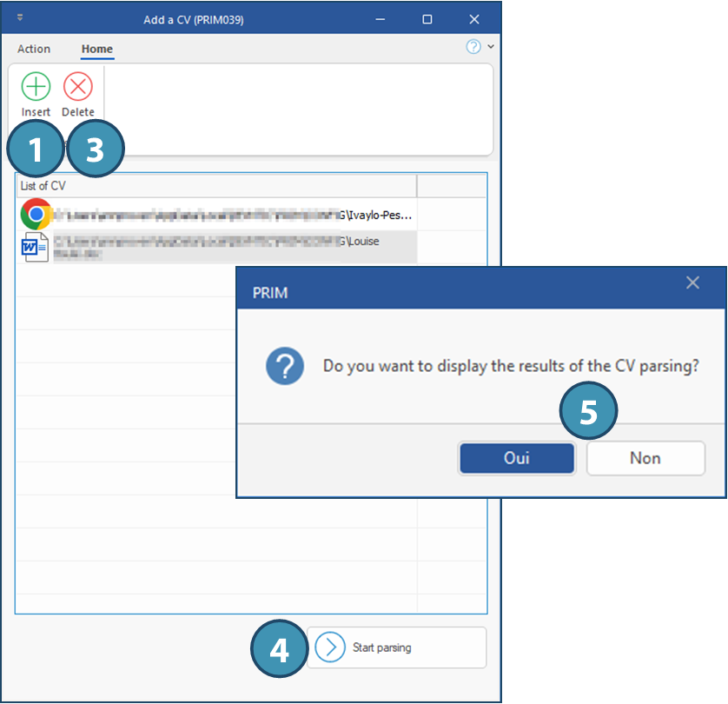Expand the ribbon chevron beside help
This screenshot has width=728, height=704.
[491, 48]
